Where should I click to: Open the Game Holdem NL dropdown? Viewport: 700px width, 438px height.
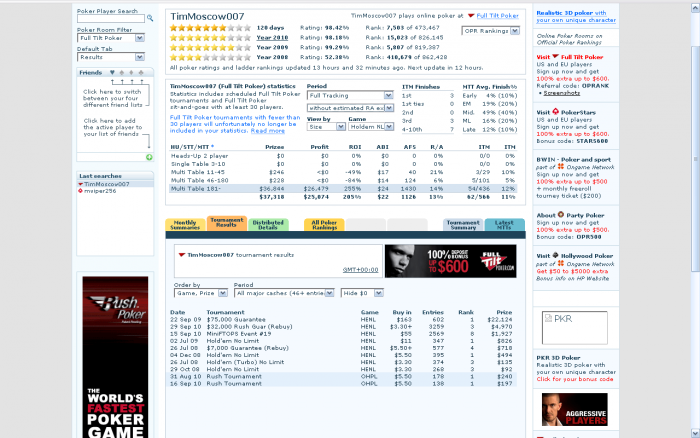[x=371, y=127]
